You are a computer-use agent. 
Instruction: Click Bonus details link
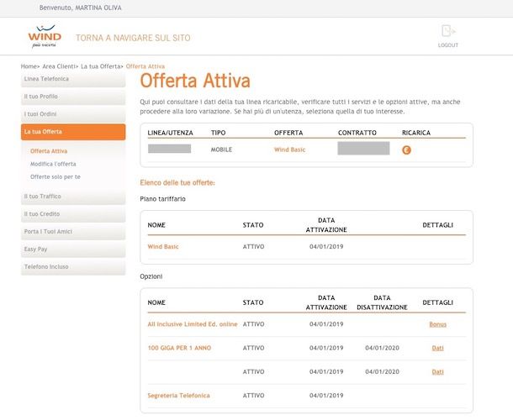[438, 324]
